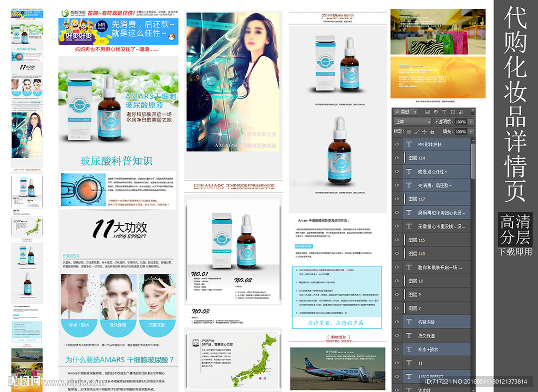Screen dimensions: 538x392
Task: Click the layer thumbnail of 图层 114
Action: 405,158
